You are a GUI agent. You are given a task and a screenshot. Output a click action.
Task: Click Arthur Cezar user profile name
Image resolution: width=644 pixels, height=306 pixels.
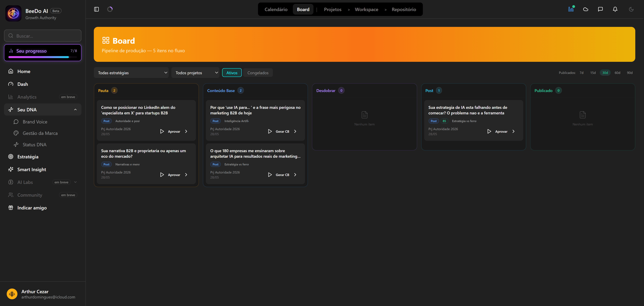35,292
